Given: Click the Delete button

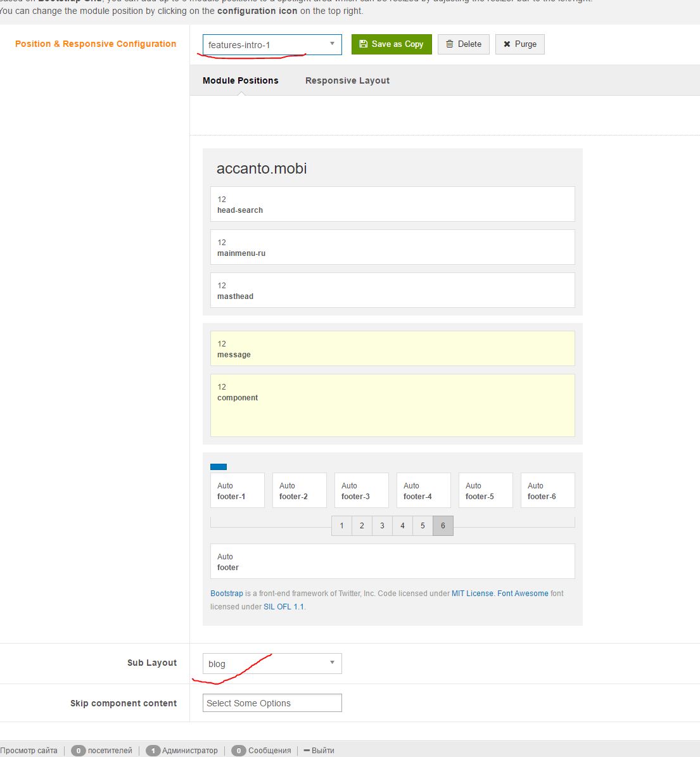Looking at the screenshot, I should (x=464, y=44).
